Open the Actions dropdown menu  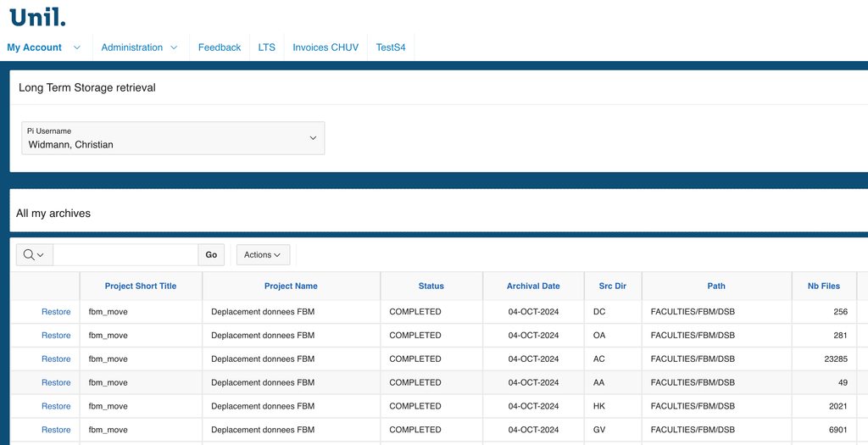tap(263, 254)
